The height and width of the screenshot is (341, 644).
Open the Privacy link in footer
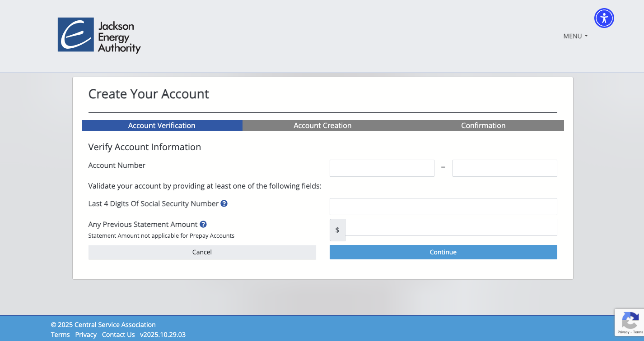click(86, 334)
